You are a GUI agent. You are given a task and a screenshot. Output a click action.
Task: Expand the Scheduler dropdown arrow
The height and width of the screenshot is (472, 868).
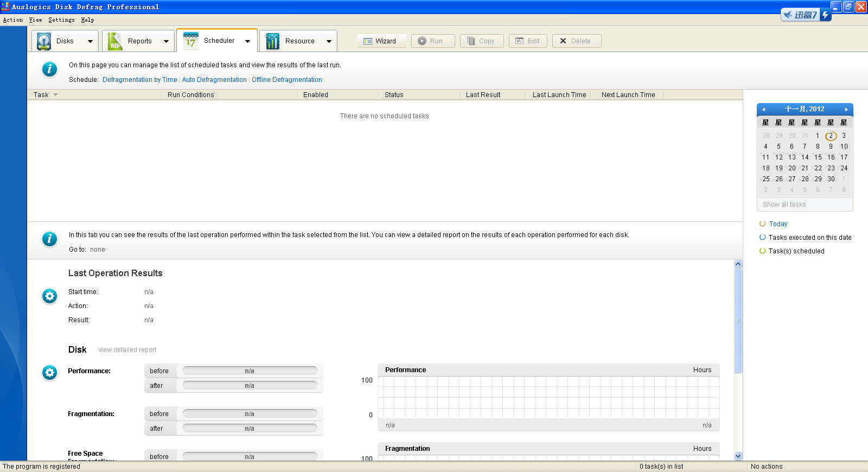[x=247, y=41]
